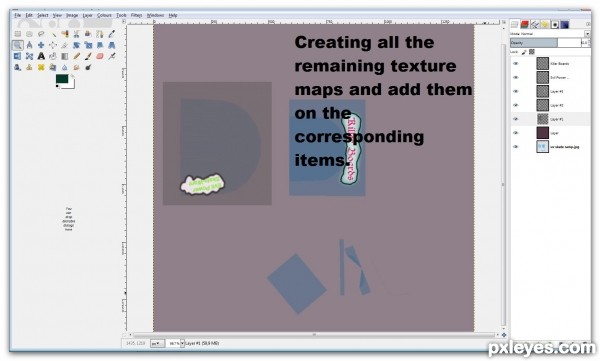This screenshot has height=361, width=600.
Task: Toggle Quick Mask at canvas bottom-left
Action: [124, 335]
